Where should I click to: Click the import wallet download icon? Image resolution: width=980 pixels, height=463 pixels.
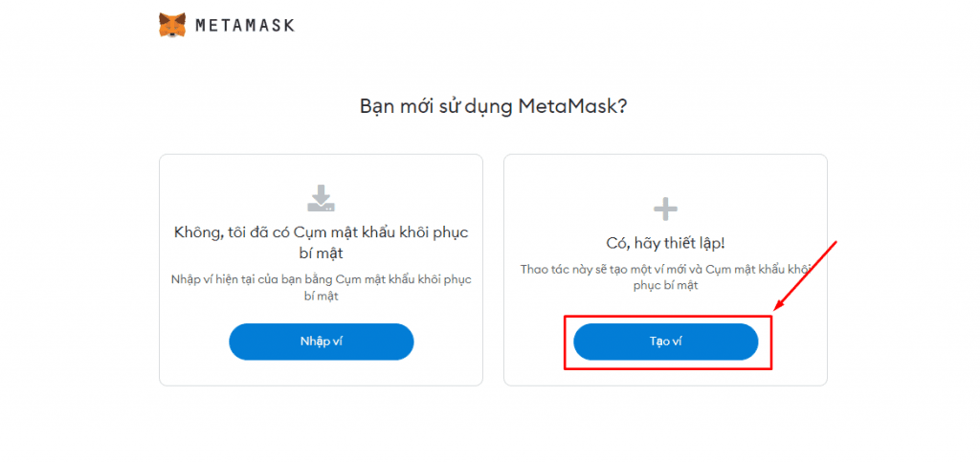(x=321, y=197)
